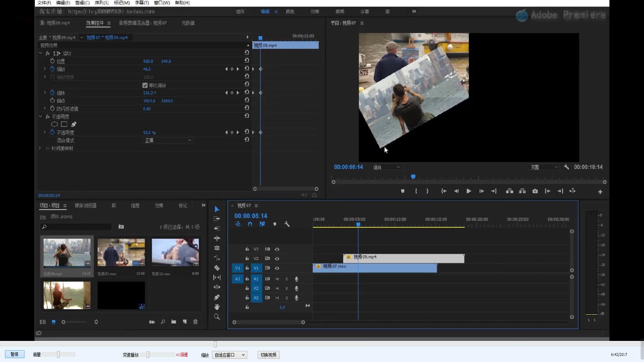Open the File menu
Viewport: 644px width, 362px height.
pos(44,3)
